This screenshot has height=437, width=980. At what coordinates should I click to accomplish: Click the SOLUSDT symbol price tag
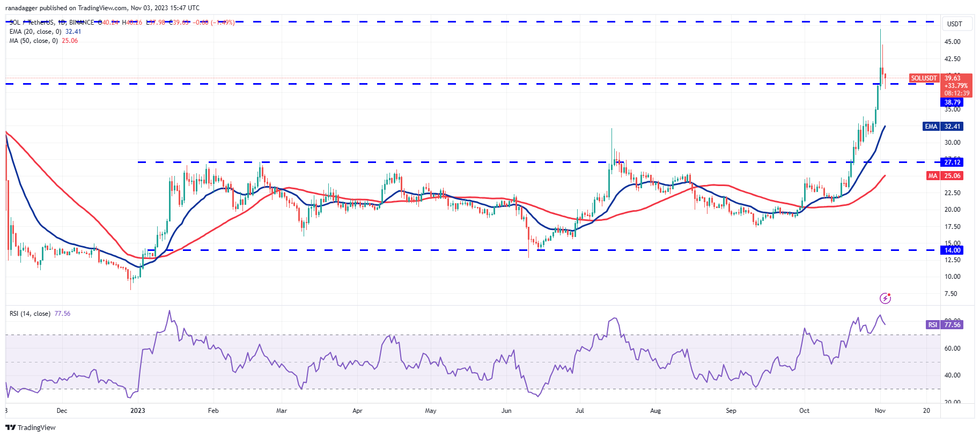click(924, 78)
